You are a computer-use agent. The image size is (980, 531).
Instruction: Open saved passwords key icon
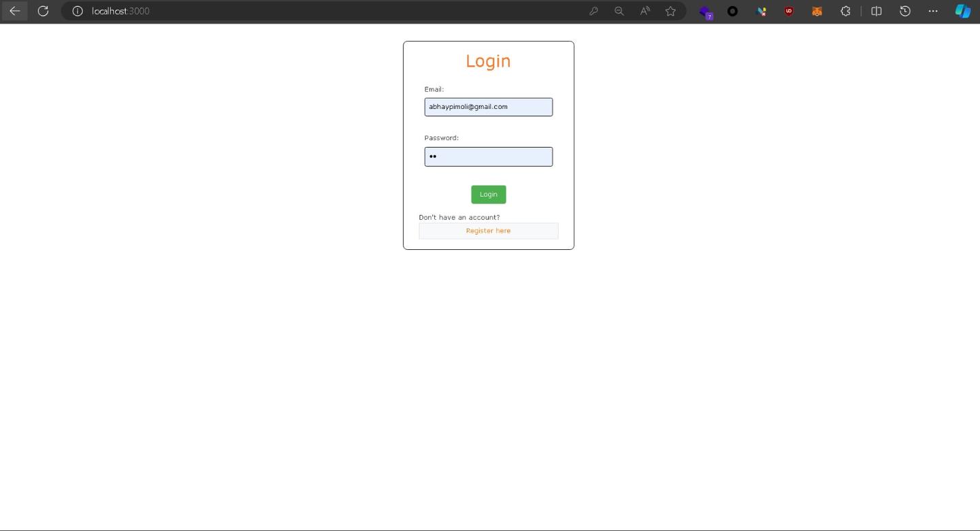(x=593, y=11)
